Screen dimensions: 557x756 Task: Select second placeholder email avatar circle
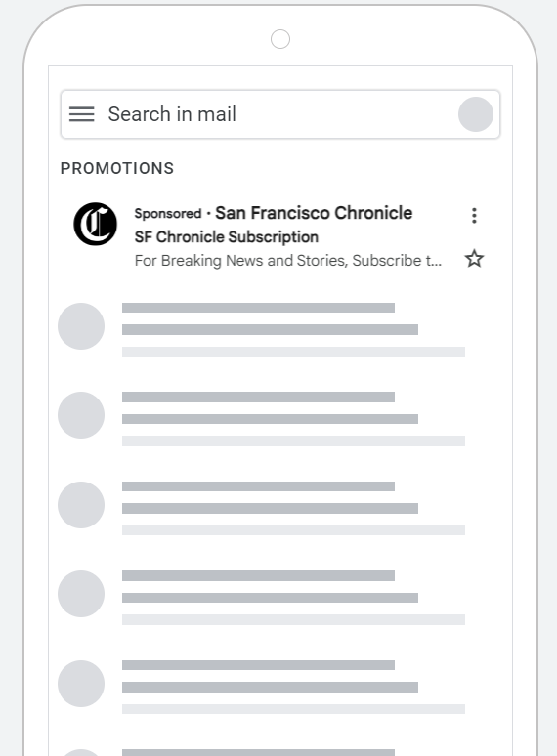[81, 415]
